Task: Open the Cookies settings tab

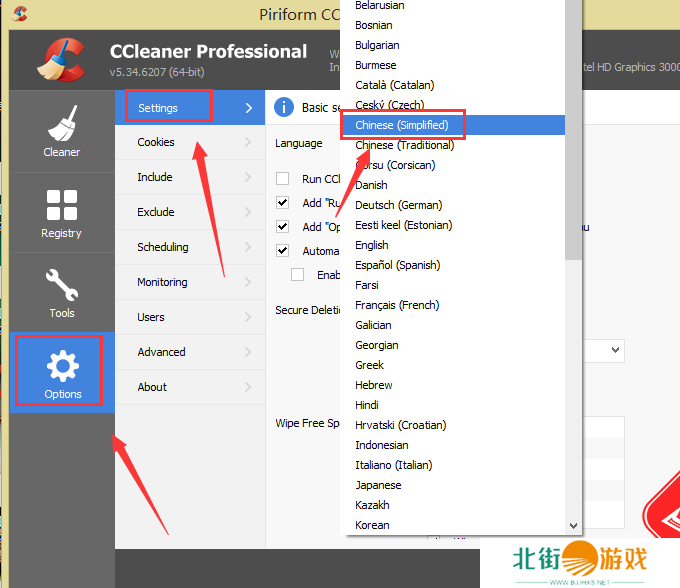Action: pos(156,142)
